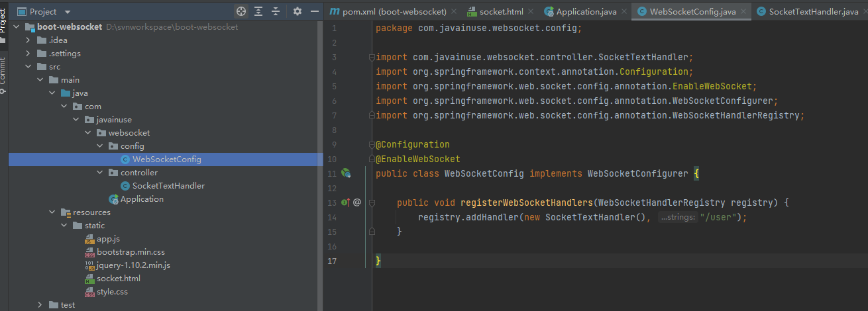The width and height of the screenshot is (868, 311).
Task: Toggle folding at @Configuration annotation line
Action: (x=372, y=145)
